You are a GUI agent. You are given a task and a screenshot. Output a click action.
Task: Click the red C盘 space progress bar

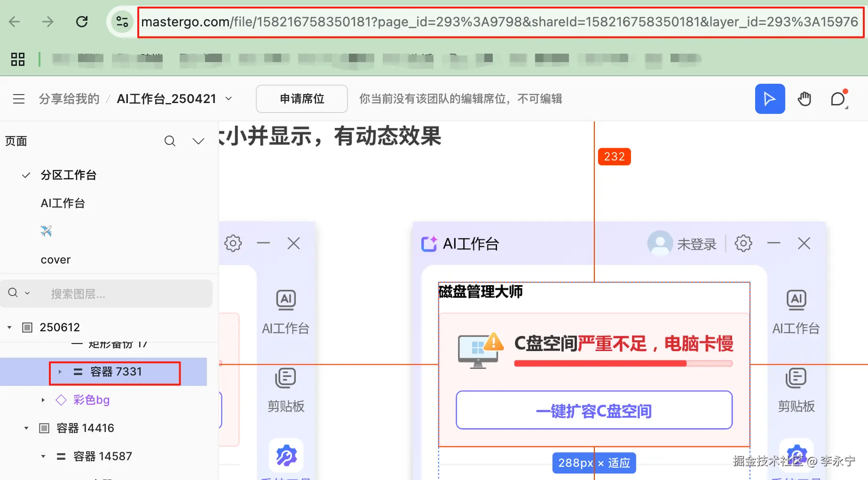[623, 363]
